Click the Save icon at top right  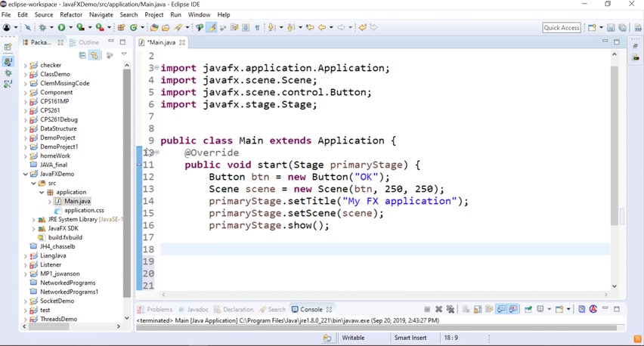click(x=611, y=27)
